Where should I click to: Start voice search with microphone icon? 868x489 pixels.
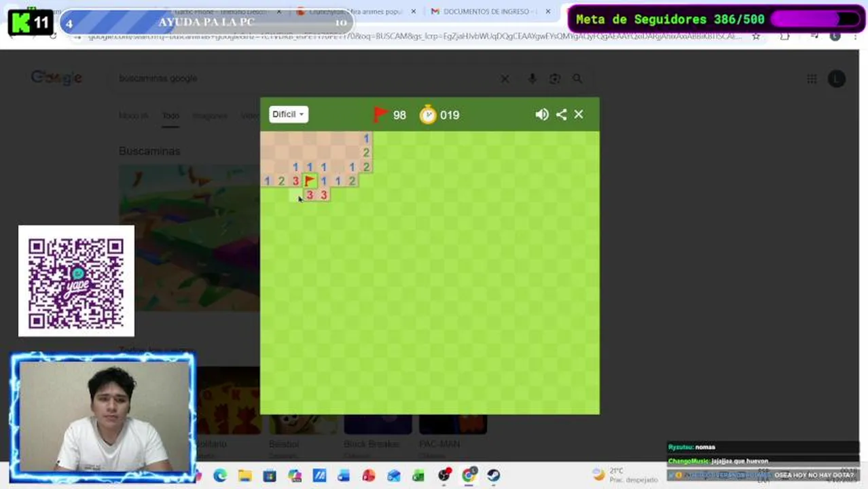point(532,79)
